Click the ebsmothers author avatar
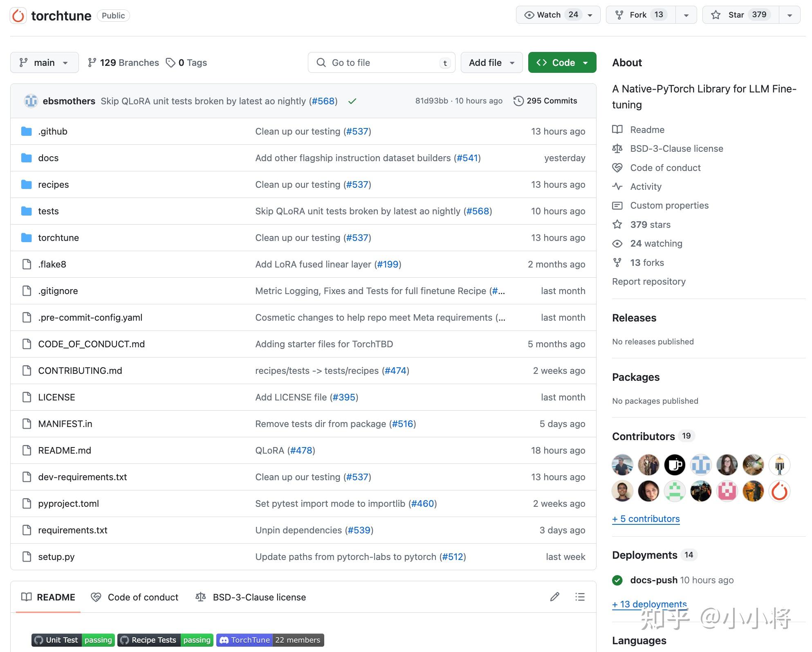Image resolution: width=812 pixels, height=652 pixels. pyautogui.click(x=31, y=101)
